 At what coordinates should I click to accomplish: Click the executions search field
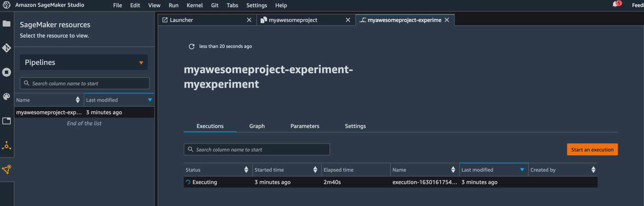[x=257, y=149]
